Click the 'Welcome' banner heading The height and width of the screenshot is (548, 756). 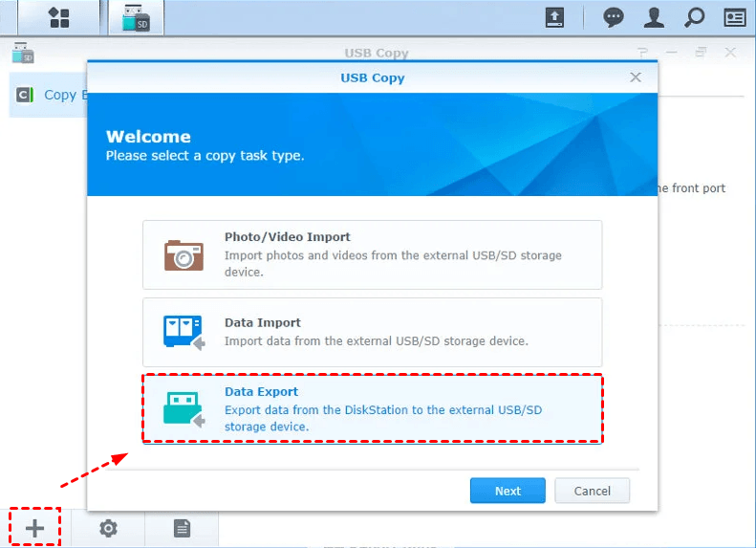148,137
